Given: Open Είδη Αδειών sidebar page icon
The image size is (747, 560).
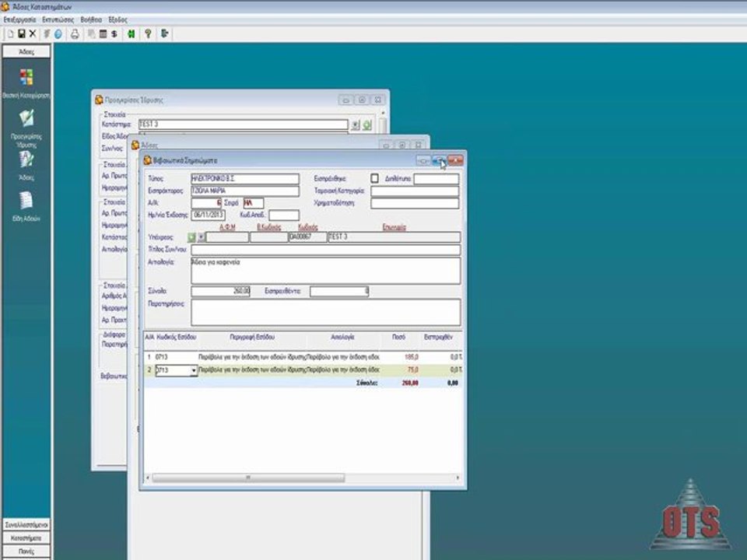Looking at the screenshot, I should pos(26,201).
